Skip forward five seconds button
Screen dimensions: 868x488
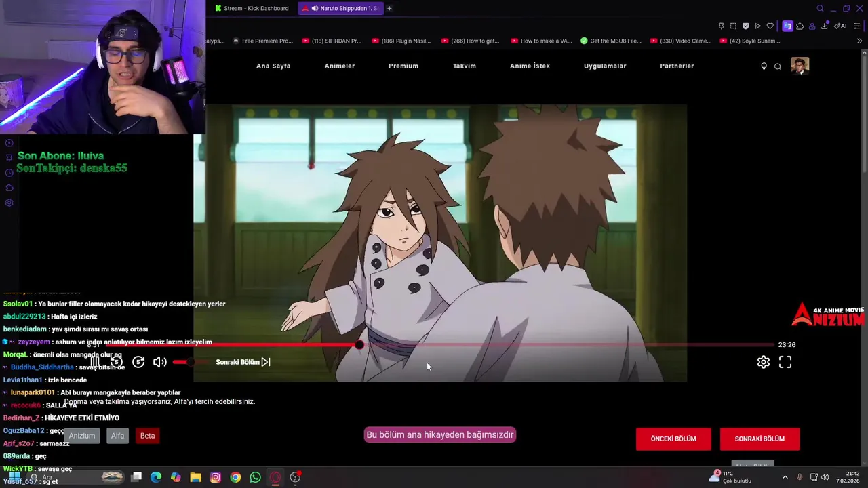click(x=138, y=362)
